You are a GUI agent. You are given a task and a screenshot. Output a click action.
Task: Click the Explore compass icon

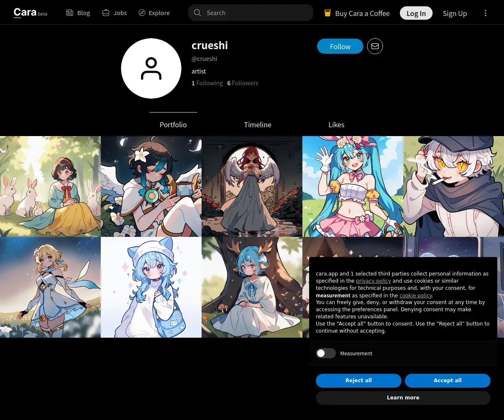click(142, 13)
